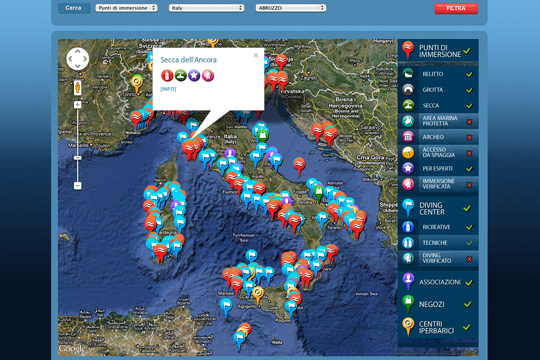
Task: Click the Area Marina Protetta turtle icon
Action: [x=408, y=121]
